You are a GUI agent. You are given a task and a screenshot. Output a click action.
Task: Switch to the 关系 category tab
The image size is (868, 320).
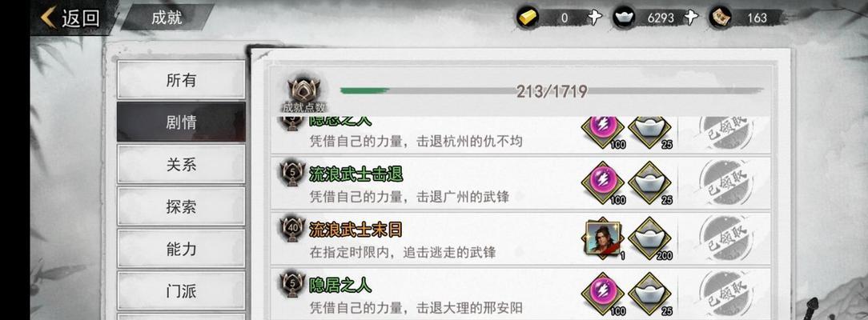pos(181,164)
